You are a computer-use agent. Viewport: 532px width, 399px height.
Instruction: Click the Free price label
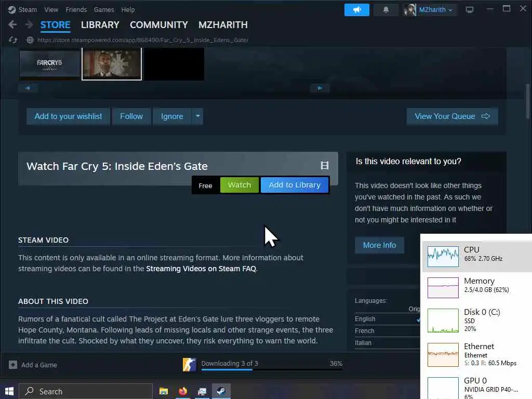pyautogui.click(x=205, y=185)
